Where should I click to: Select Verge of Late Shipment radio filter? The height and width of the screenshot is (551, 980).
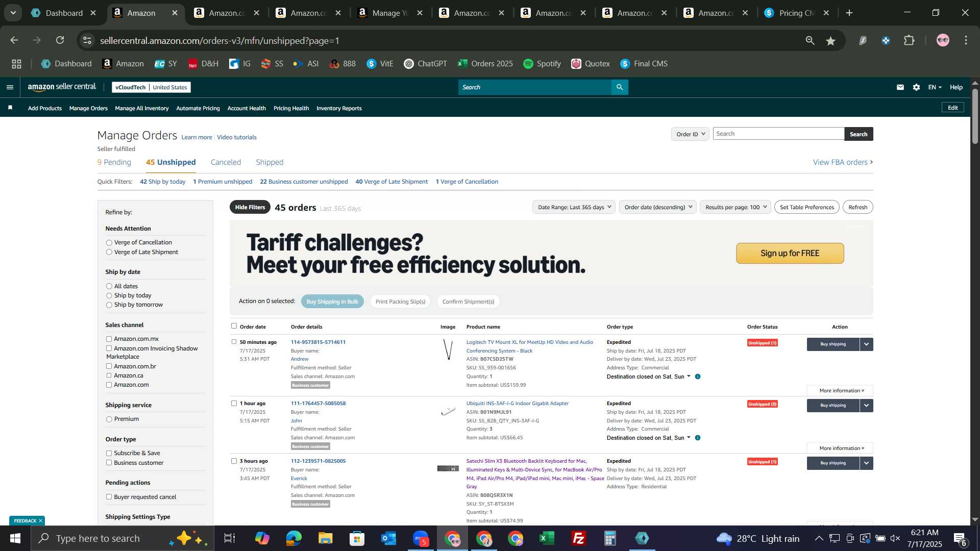pos(109,252)
